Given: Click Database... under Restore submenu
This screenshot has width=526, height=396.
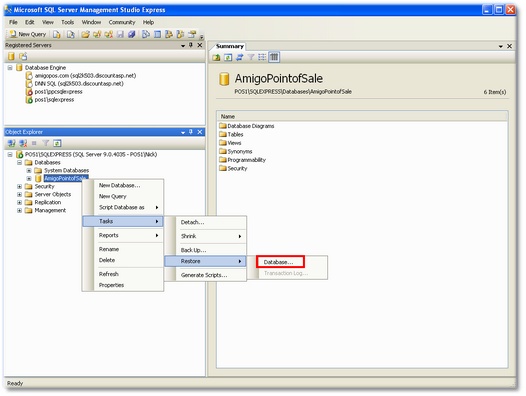Looking at the screenshot, I should pyautogui.click(x=280, y=262).
